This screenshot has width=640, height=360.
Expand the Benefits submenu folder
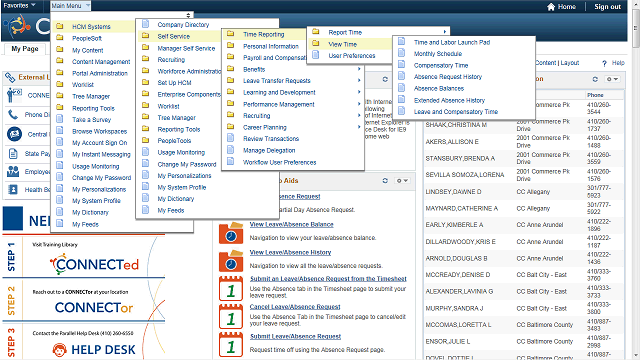[x=293, y=69]
